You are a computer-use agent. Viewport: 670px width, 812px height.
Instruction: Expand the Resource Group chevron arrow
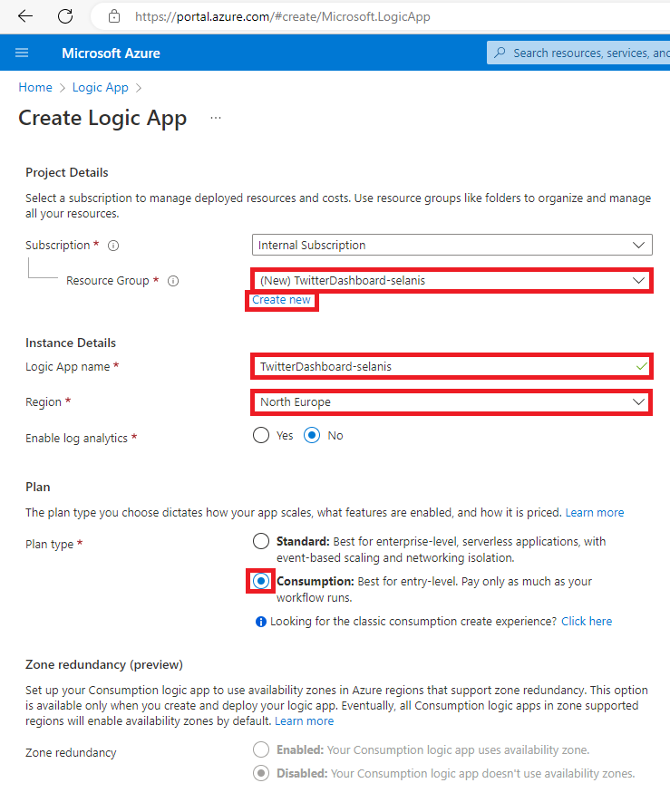point(638,281)
